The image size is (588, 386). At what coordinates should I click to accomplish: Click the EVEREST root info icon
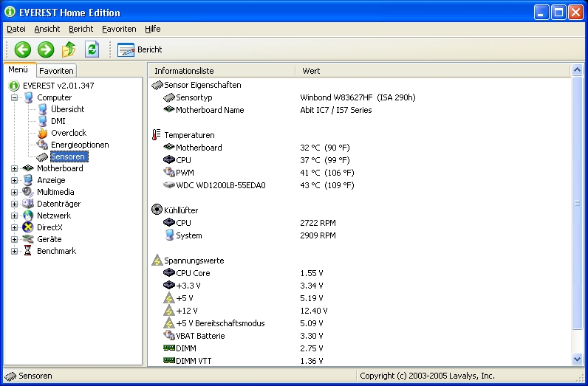[x=14, y=86]
